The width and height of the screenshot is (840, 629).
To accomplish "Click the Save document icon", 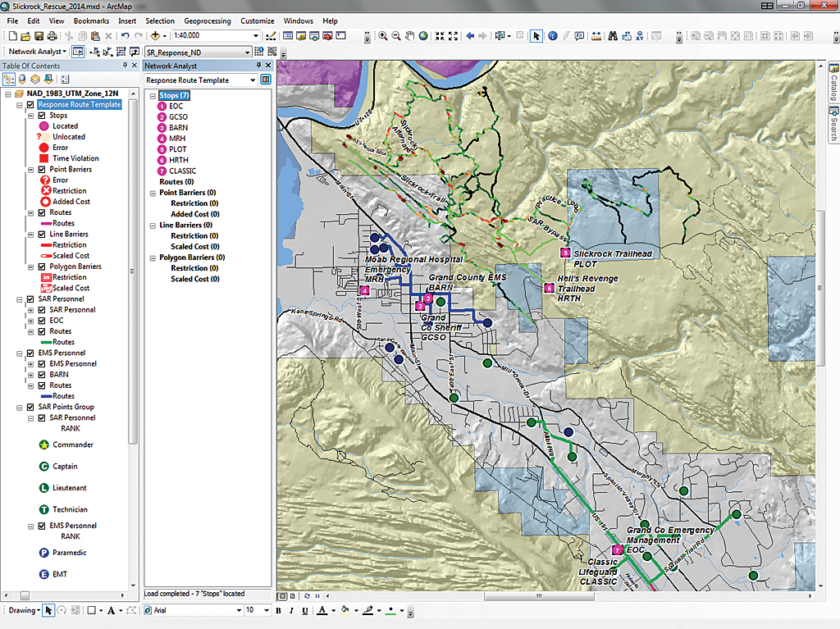I will tap(39, 36).
